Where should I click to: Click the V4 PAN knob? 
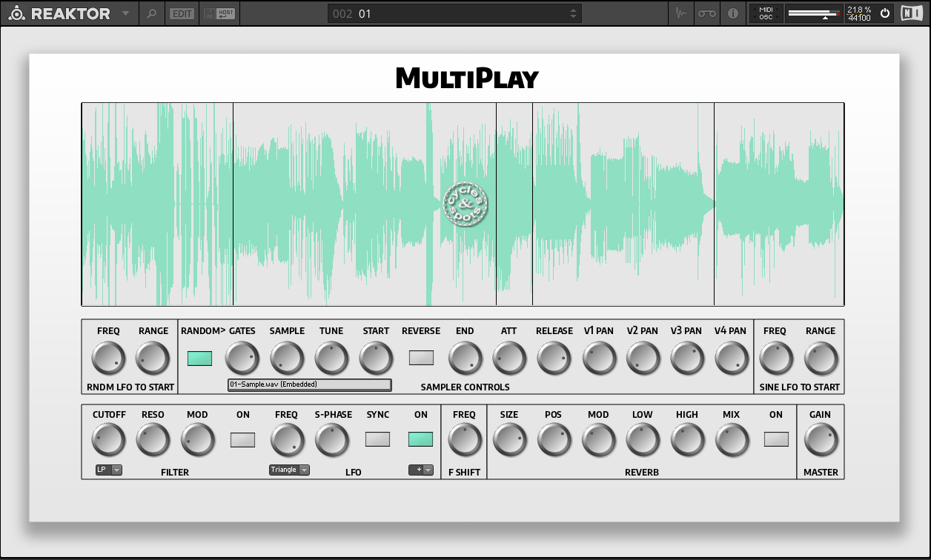pyautogui.click(x=732, y=359)
